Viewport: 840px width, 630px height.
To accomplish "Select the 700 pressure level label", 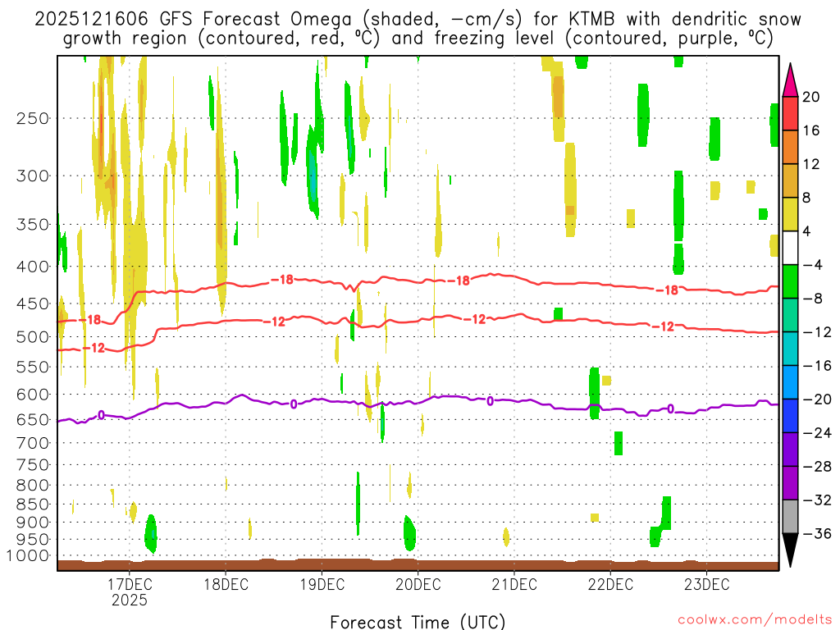I will (x=33, y=443).
